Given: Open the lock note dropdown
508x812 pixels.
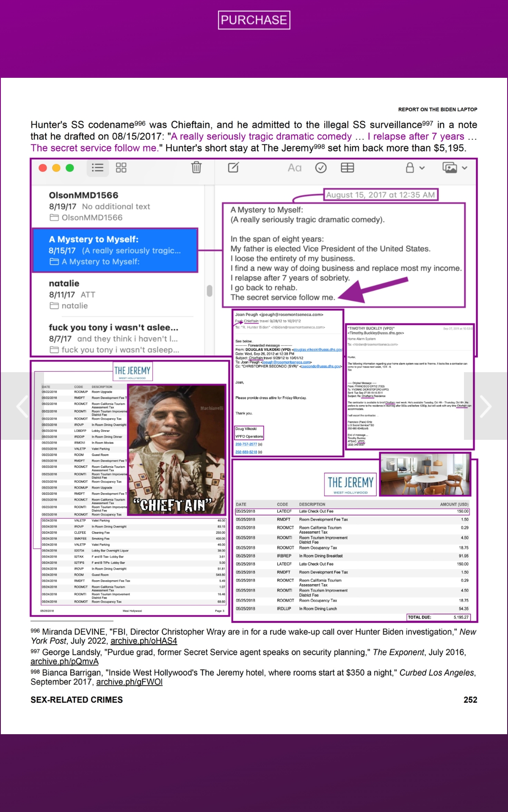Looking at the screenshot, I should (415, 168).
